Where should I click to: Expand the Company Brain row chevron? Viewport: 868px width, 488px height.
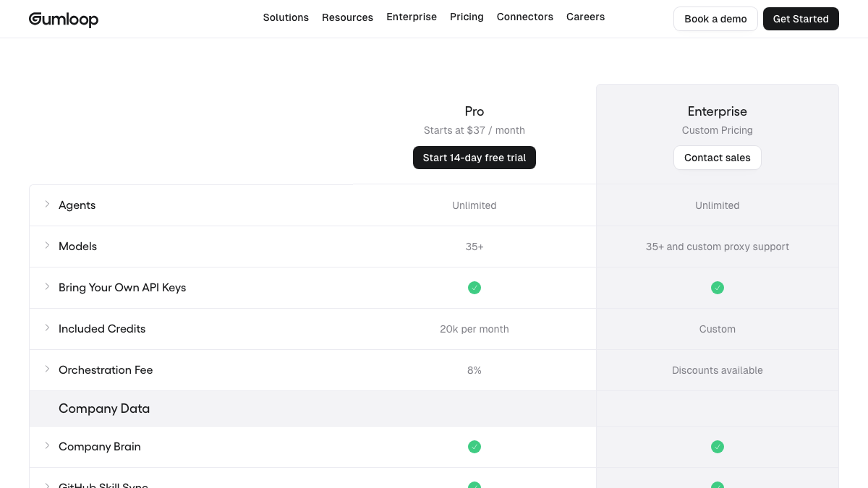(47, 446)
